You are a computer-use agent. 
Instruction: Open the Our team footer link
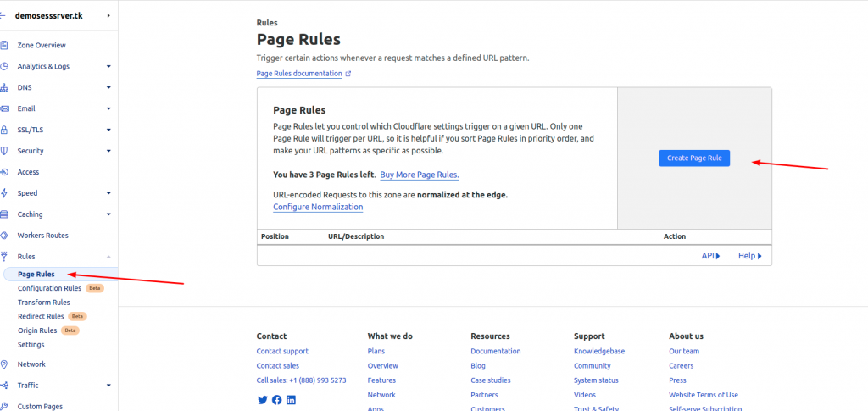[x=684, y=352]
